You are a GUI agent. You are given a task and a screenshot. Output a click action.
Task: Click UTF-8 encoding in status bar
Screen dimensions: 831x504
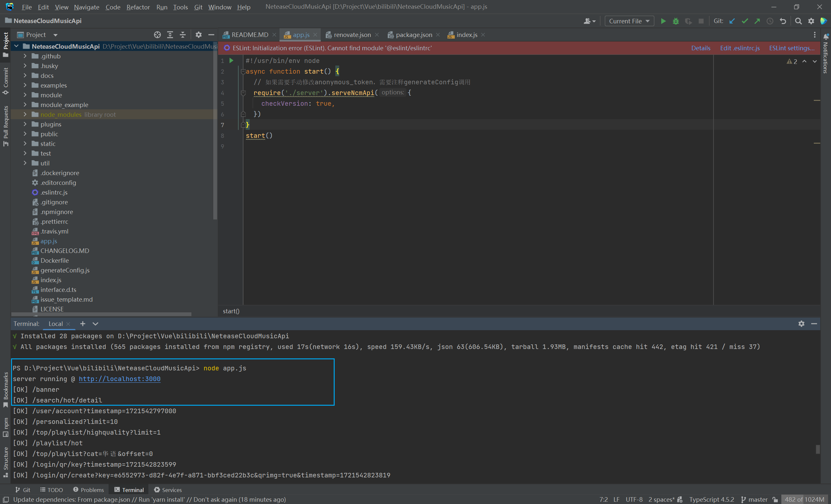(x=634, y=499)
